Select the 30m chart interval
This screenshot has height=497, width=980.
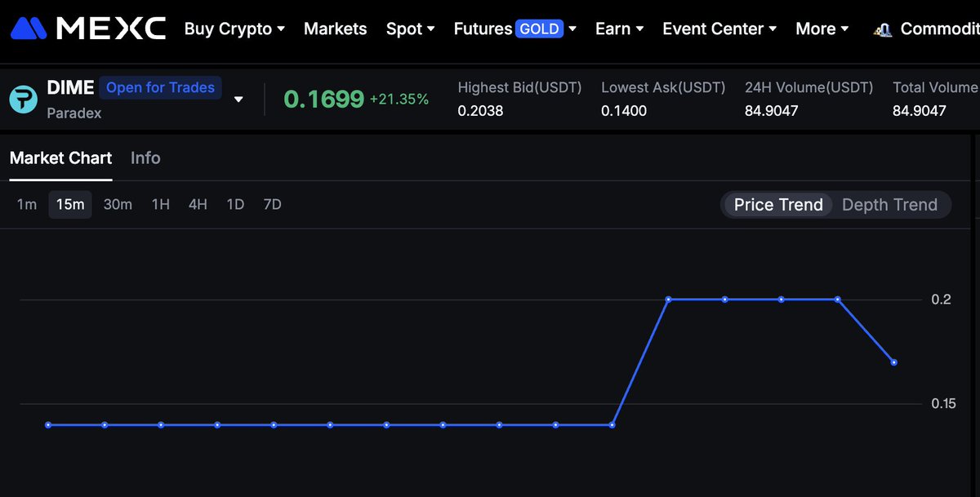coord(118,204)
